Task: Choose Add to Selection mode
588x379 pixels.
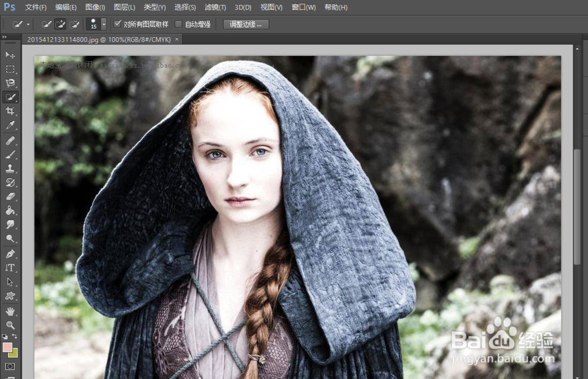Action: (x=60, y=24)
